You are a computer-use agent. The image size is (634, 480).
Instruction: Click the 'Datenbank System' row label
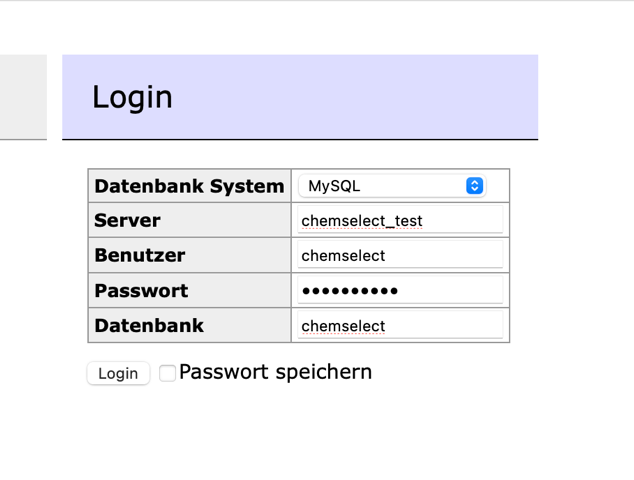189,186
